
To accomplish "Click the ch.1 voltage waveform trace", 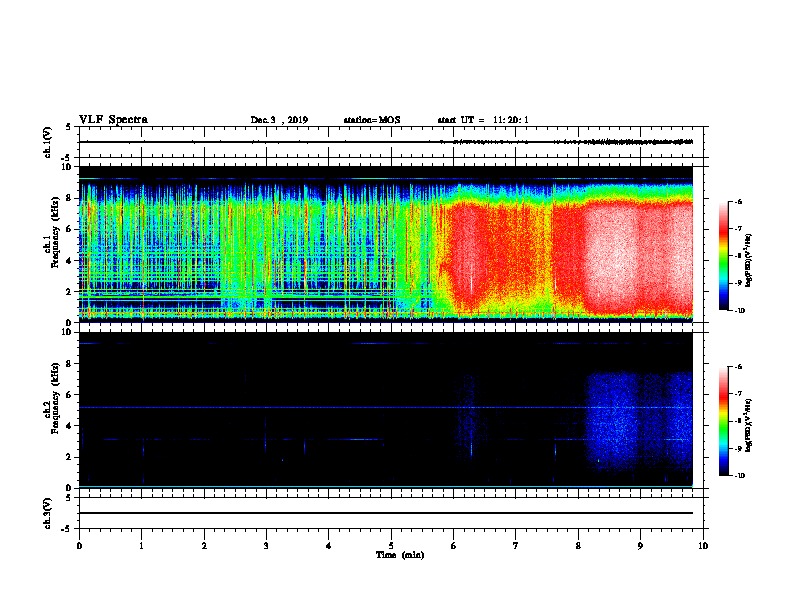I will pos(386,142).
